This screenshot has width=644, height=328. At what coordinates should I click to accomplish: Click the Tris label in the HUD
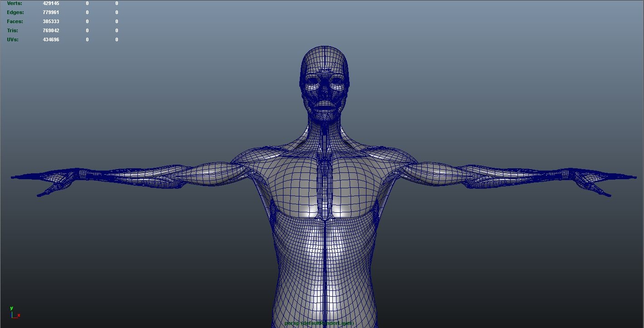(x=12, y=30)
